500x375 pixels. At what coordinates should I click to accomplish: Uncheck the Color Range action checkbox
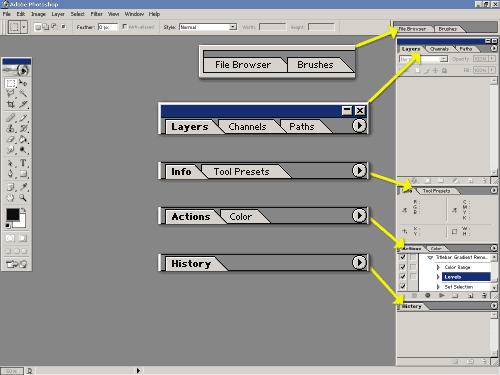click(403, 267)
